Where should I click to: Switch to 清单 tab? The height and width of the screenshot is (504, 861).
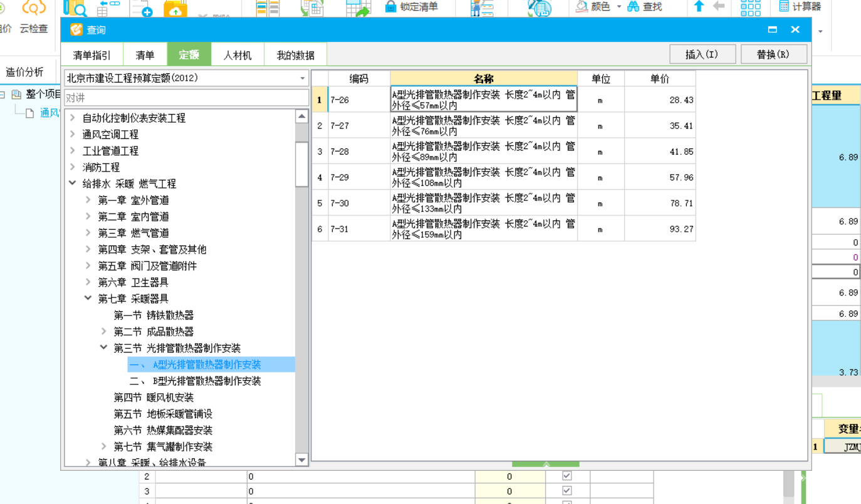[x=145, y=54]
